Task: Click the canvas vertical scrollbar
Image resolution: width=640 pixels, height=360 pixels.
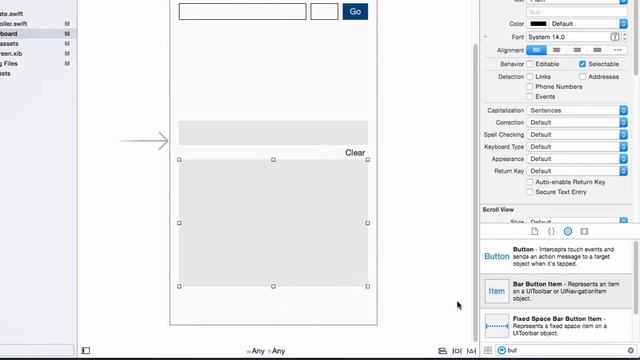Action: (x=475, y=192)
